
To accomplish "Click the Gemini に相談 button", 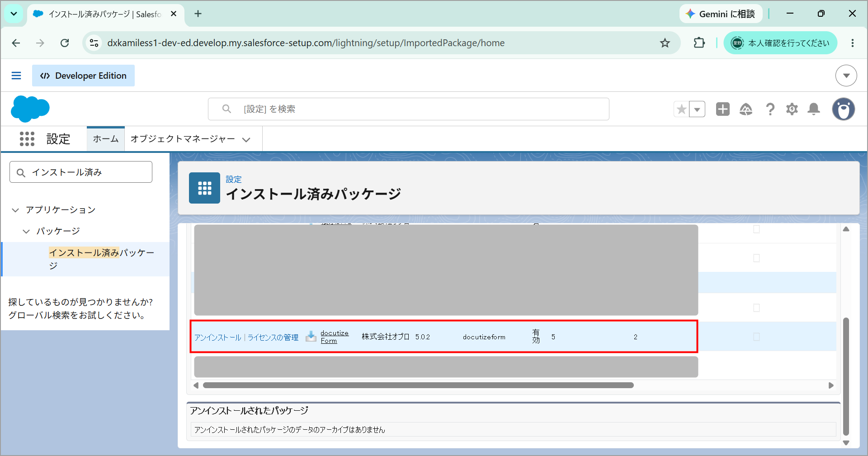I will 721,14.
